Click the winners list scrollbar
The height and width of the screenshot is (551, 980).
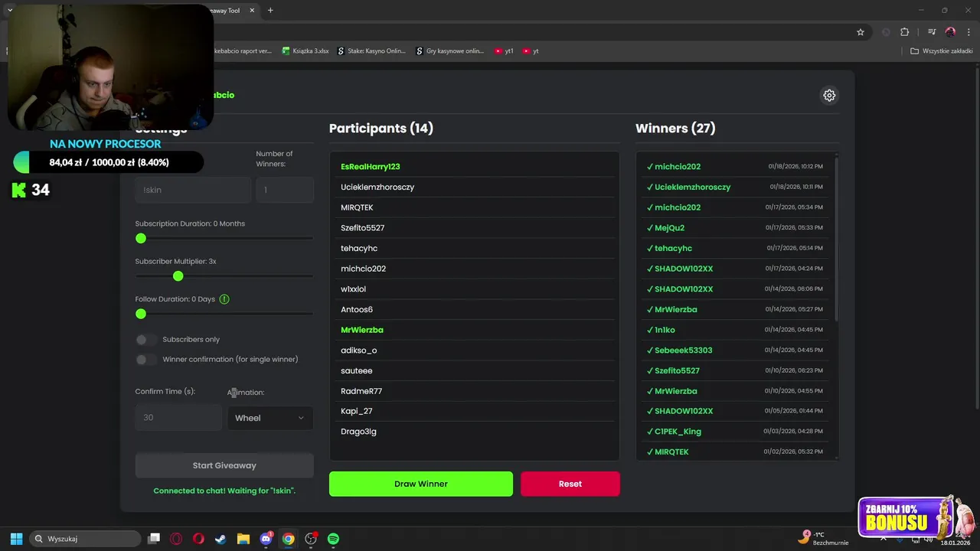pos(836,239)
